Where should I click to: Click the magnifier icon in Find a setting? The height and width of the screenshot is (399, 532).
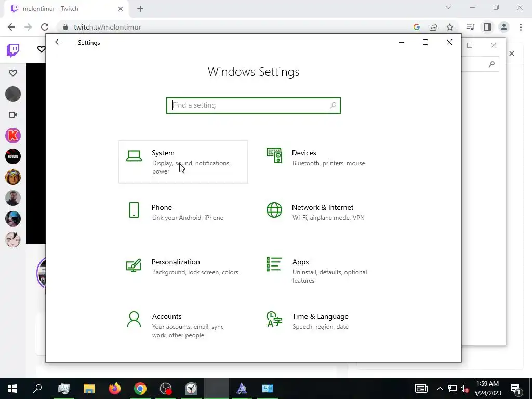pyautogui.click(x=333, y=105)
